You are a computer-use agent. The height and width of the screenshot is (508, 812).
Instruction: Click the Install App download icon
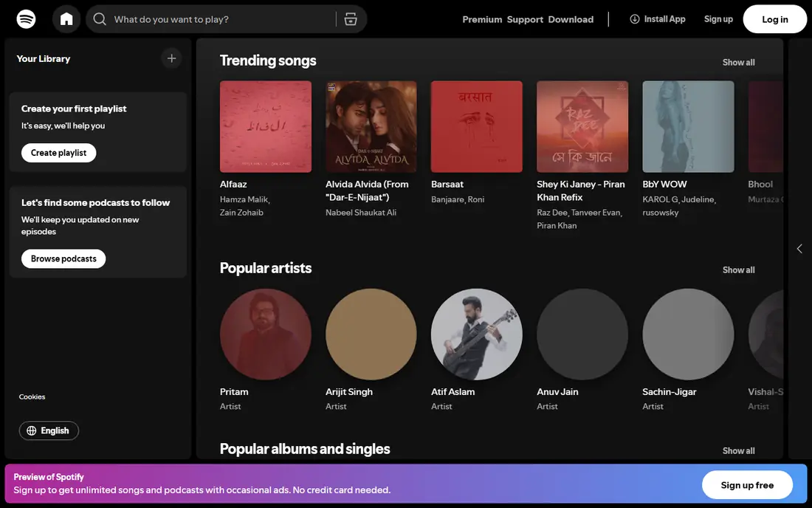pos(634,19)
